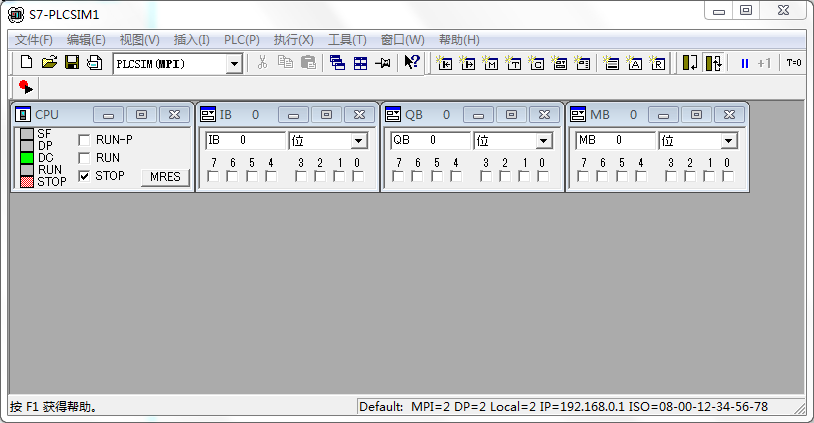Insert nesting stacks window icon
This screenshot has height=423, width=814.
[611, 63]
